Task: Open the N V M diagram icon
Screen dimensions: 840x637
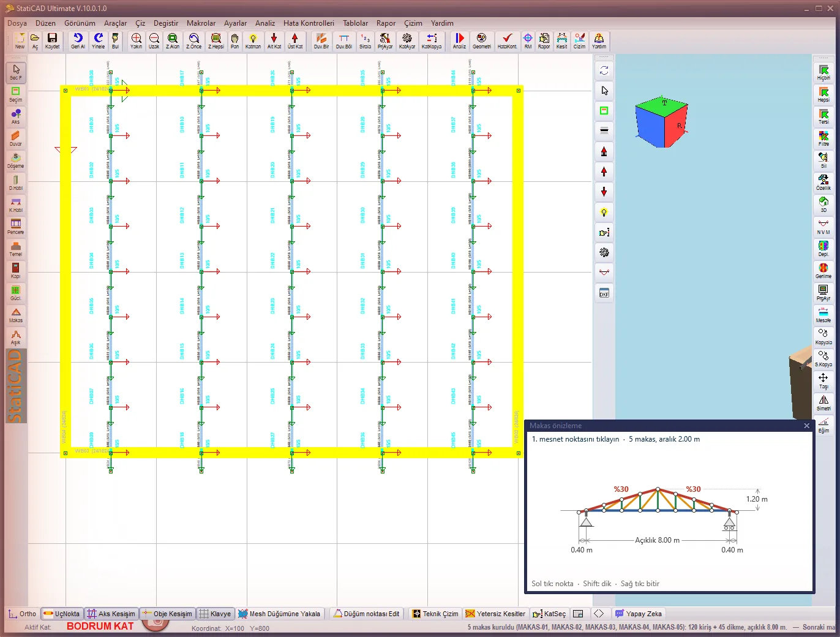Action: pyautogui.click(x=823, y=226)
